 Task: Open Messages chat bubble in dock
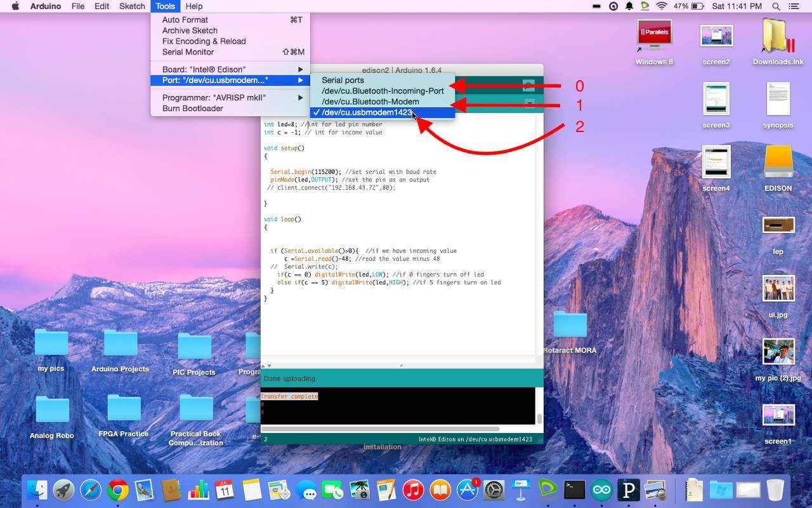[306, 490]
